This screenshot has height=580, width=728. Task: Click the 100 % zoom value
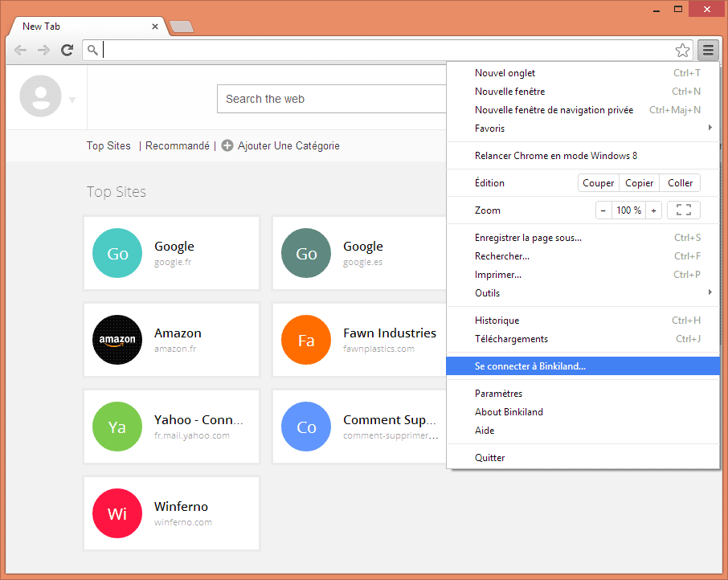(628, 210)
